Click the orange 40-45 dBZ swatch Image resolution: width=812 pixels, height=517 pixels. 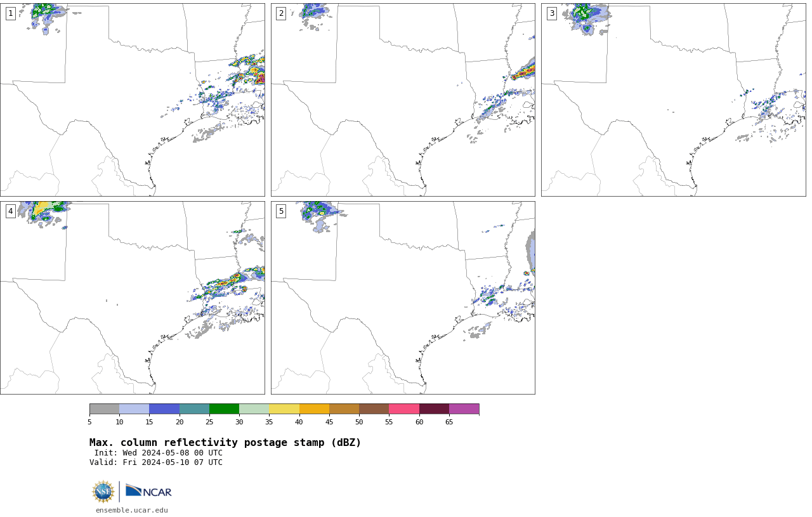[314, 409]
